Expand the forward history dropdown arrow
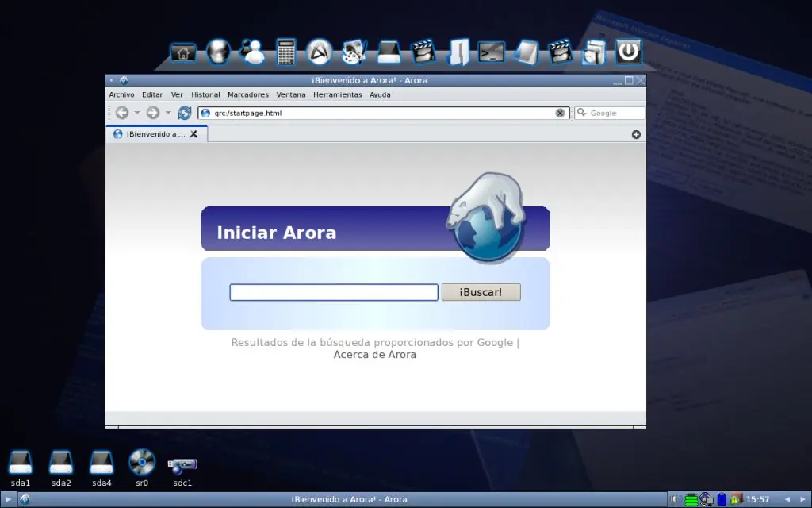Viewport: 812px width, 508px height. pyautogui.click(x=168, y=113)
